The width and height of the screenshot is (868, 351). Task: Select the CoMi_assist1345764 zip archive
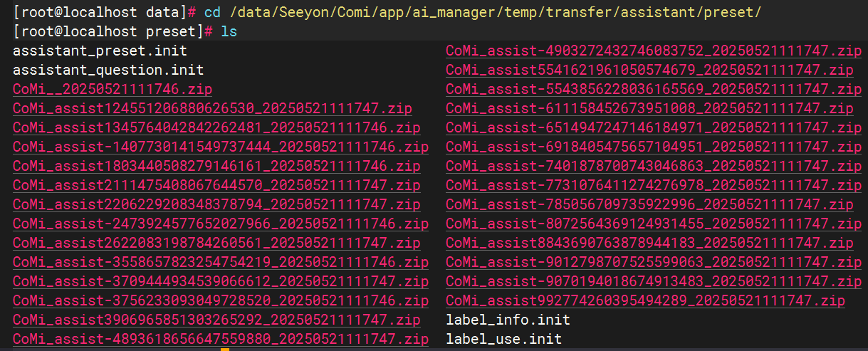tap(216, 128)
